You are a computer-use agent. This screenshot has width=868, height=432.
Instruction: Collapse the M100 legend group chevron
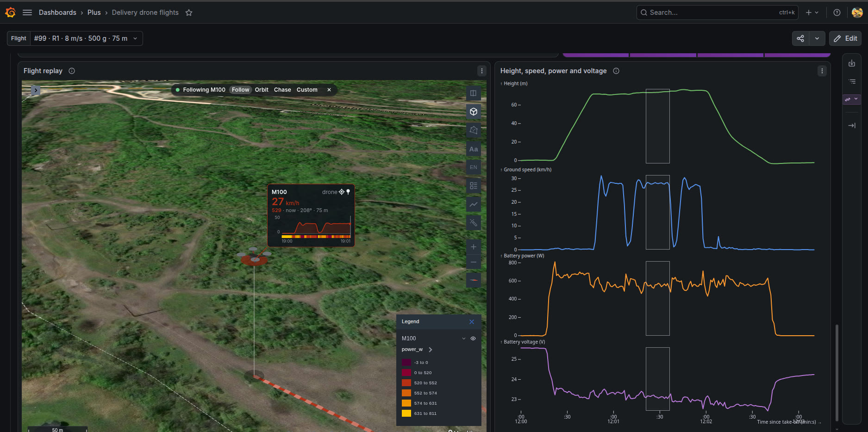point(463,338)
